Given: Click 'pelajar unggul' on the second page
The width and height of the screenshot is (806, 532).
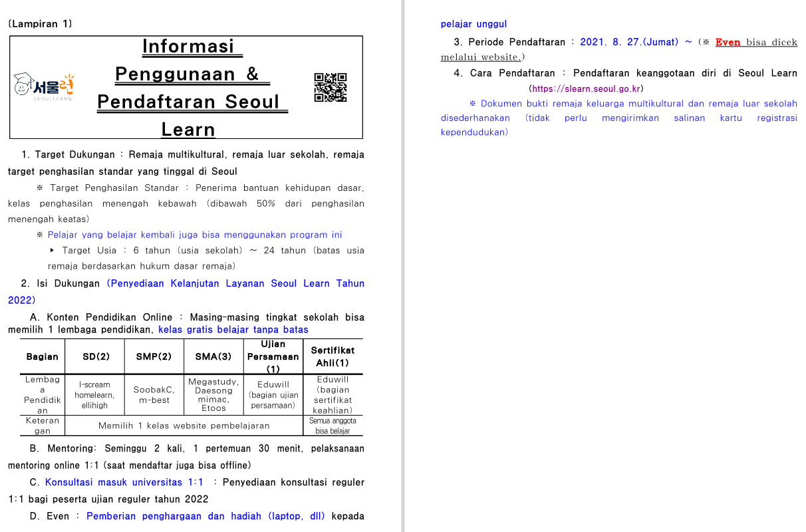Looking at the screenshot, I should coord(473,24).
